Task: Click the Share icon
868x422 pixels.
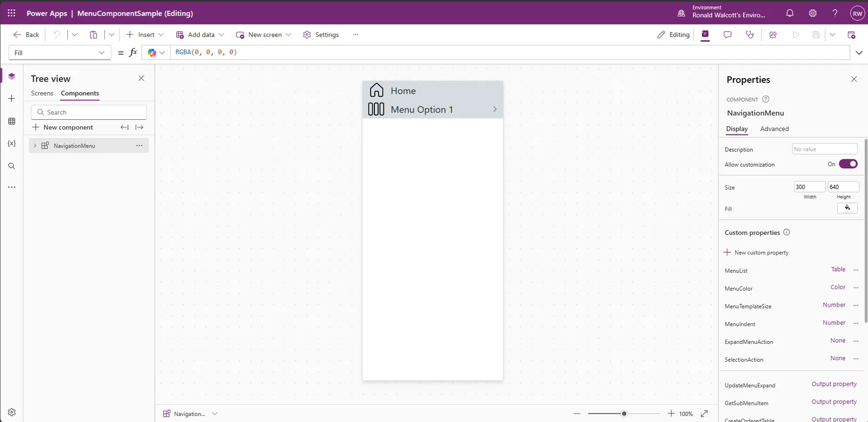Action: point(773,35)
